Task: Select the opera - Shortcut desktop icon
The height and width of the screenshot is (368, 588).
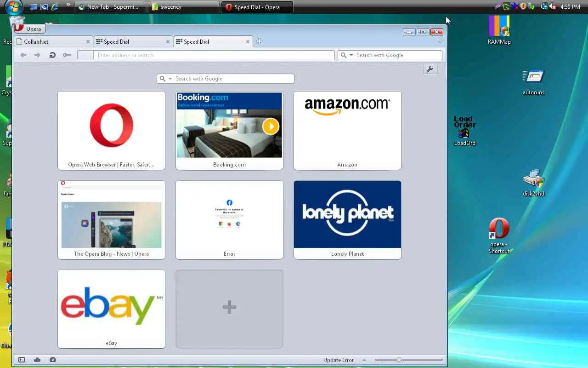Action: click(x=499, y=236)
